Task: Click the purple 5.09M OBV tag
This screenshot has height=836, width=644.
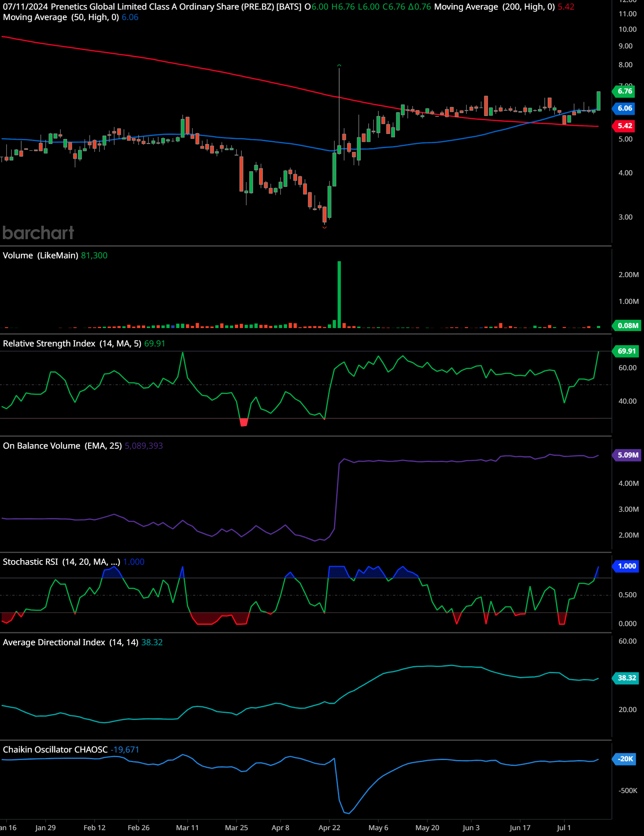Action: [x=627, y=455]
